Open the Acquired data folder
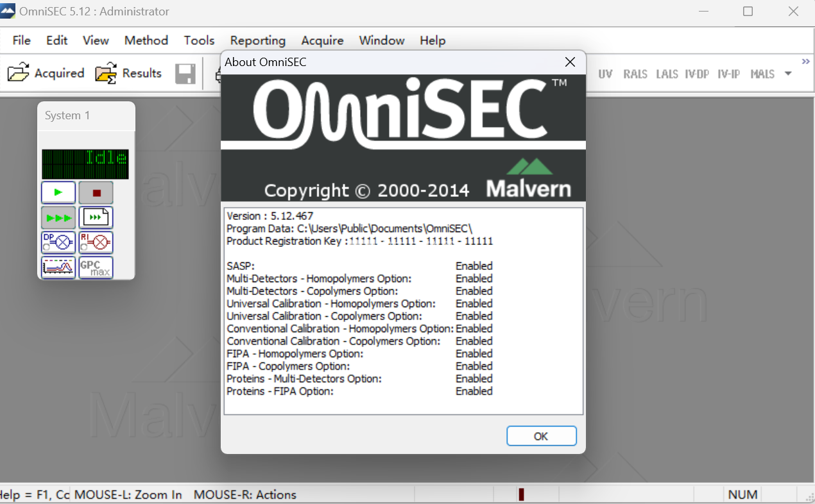 (x=46, y=73)
